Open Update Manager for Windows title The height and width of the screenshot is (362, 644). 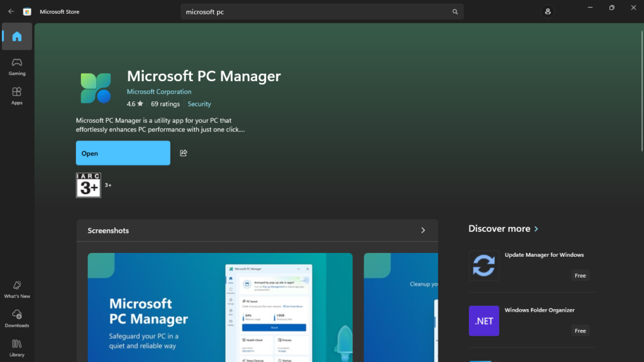pyautogui.click(x=544, y=254)
